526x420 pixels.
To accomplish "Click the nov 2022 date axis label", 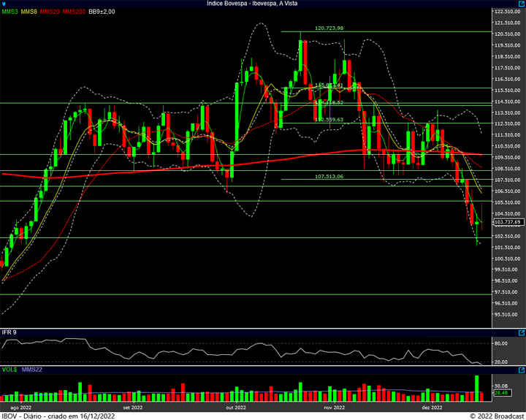I will coord(334,408).
